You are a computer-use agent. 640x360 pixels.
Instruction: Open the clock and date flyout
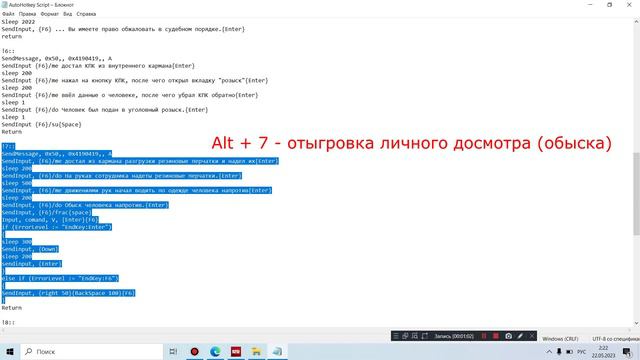[603, 351]
